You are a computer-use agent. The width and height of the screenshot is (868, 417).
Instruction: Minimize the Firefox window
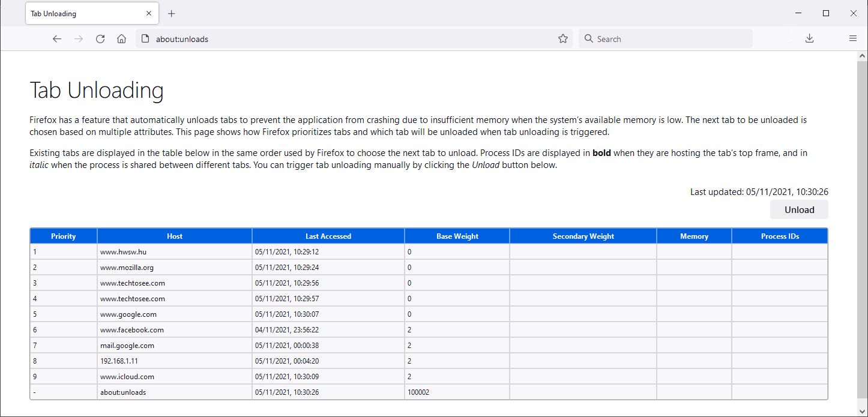[798, 13]
